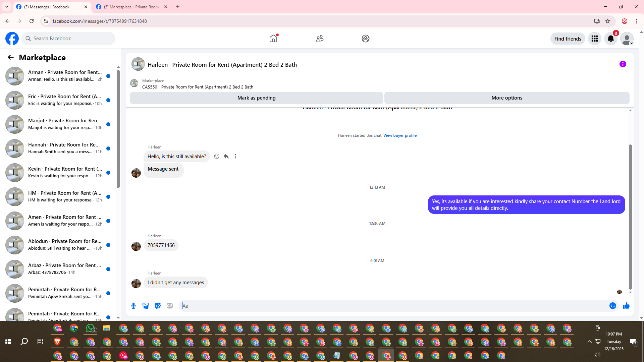Attach a photo using the image icon
Viewport: 644px width, 362px height.
pos(146,306)
